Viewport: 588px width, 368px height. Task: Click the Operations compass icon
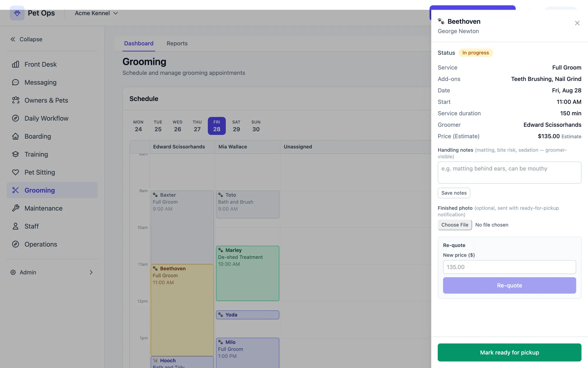16,244
